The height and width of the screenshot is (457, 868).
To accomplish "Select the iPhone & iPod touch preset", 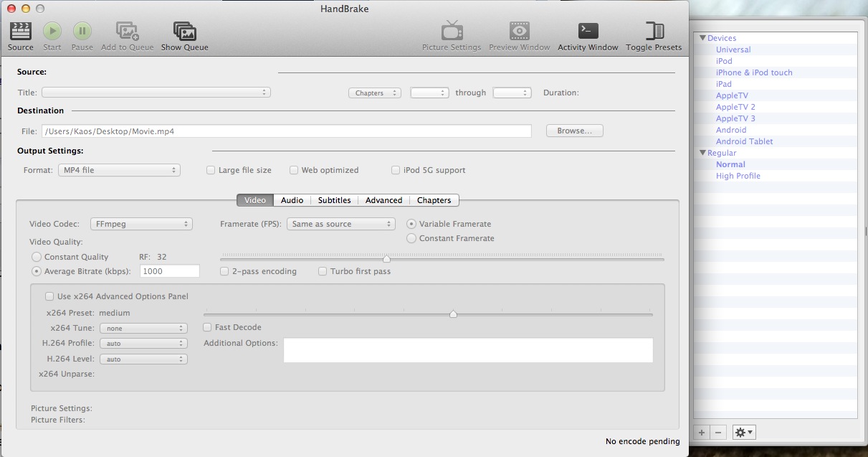I will tap(754, 72).
